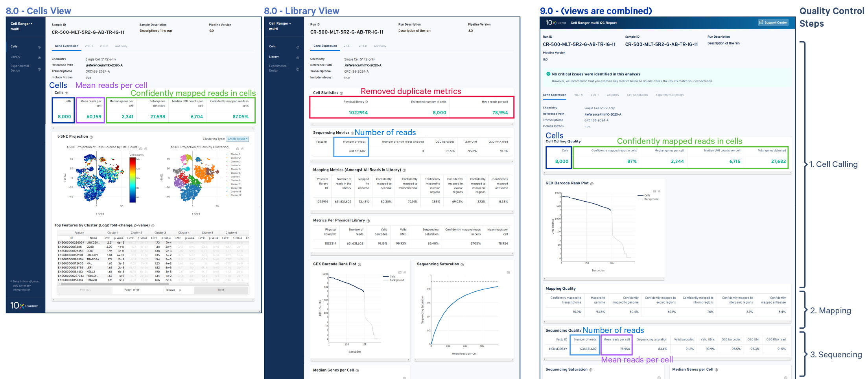Open the Graph-based Clustering Type dropdown

point(237,139)
